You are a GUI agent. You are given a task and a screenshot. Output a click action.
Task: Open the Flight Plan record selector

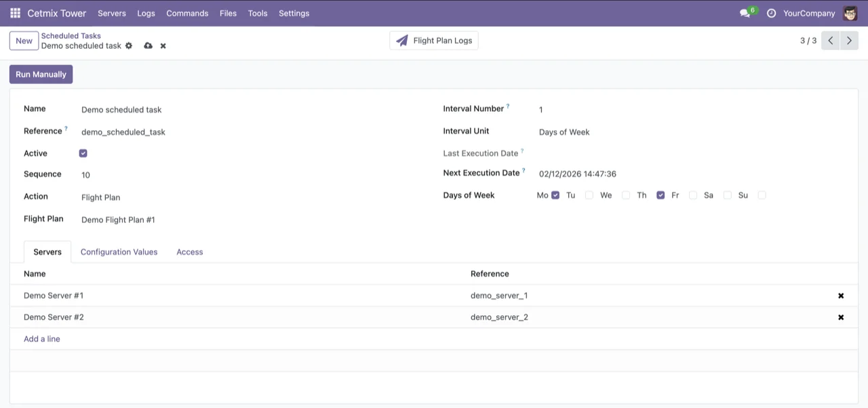118,220
